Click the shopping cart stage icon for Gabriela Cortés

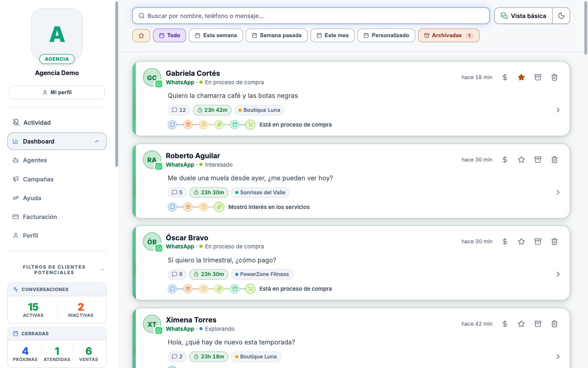(x=250, y=125)
